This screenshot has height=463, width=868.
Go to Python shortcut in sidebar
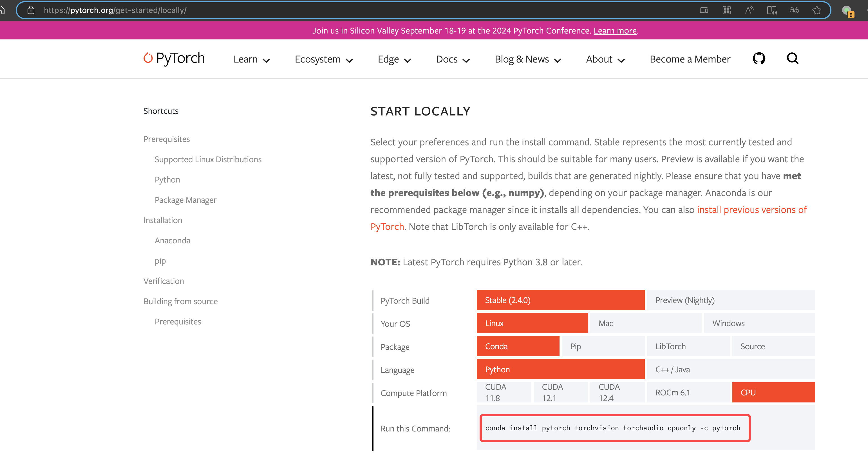167,179
